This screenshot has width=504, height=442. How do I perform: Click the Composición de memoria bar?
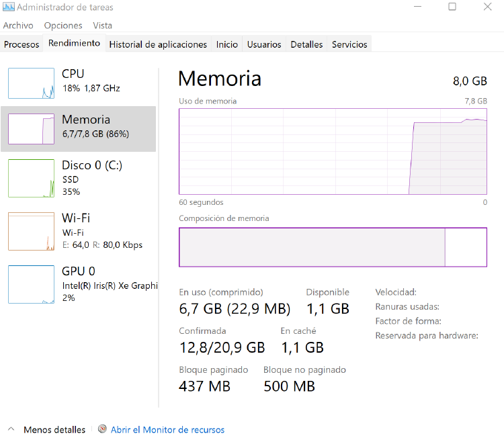coord(333,247)
